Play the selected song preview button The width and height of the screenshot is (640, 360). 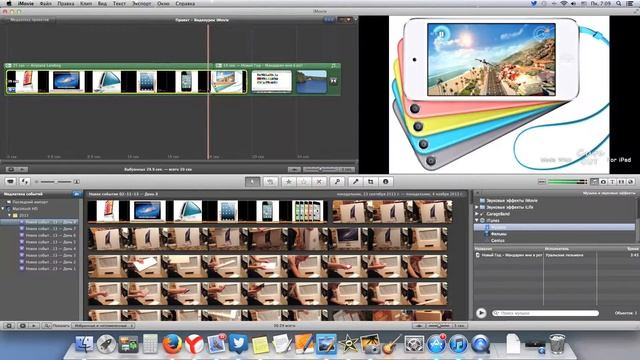point(481,313)
